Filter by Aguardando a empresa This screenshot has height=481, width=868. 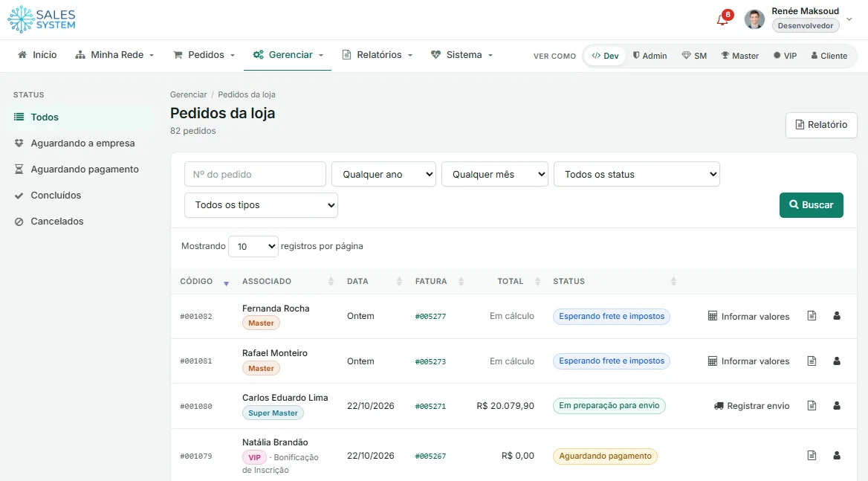[x=82, y=143]
